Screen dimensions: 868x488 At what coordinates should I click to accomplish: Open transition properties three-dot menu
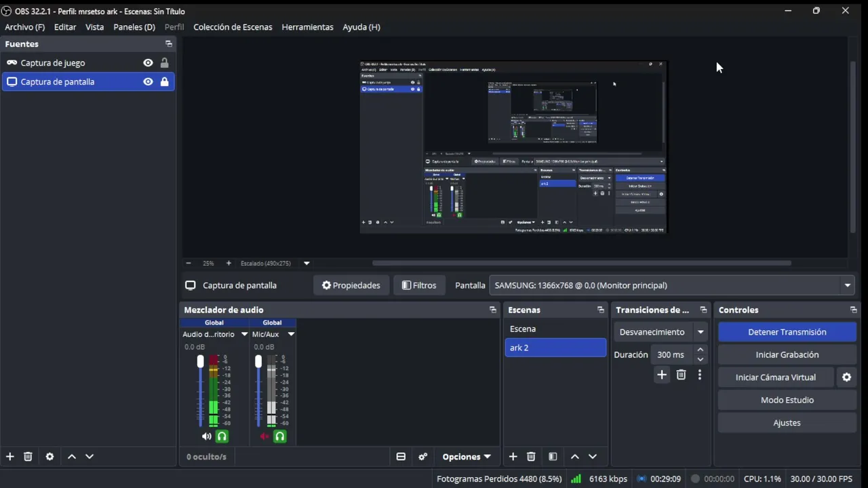click(700, 375)
